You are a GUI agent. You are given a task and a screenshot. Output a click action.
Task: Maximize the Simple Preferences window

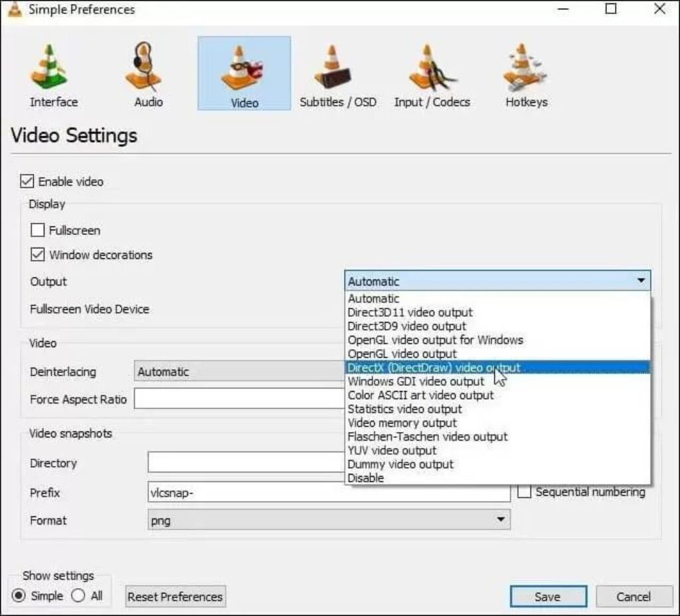(611, 9)
